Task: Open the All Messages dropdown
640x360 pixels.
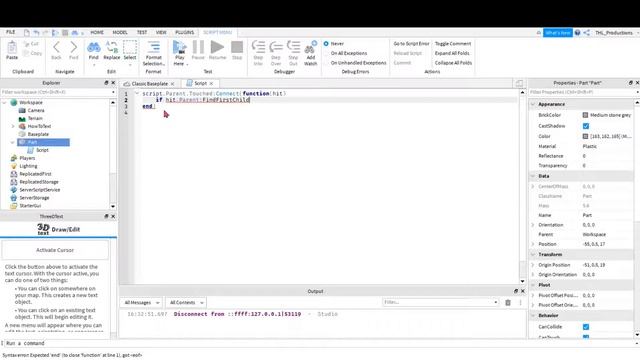Action: (141, 302)
